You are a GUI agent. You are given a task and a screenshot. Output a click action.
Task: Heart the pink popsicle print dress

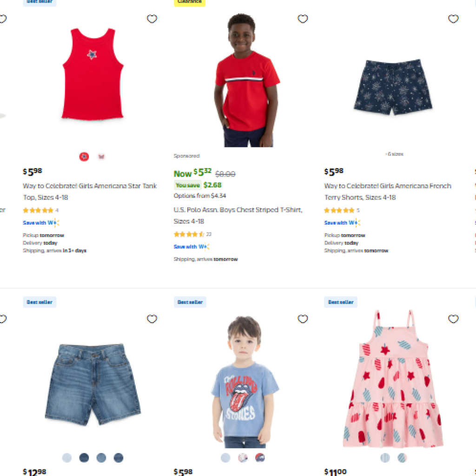[453, 319]
